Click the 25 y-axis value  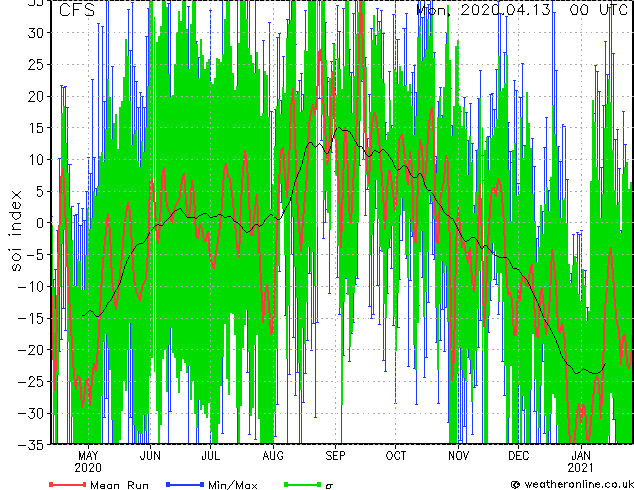37,64
